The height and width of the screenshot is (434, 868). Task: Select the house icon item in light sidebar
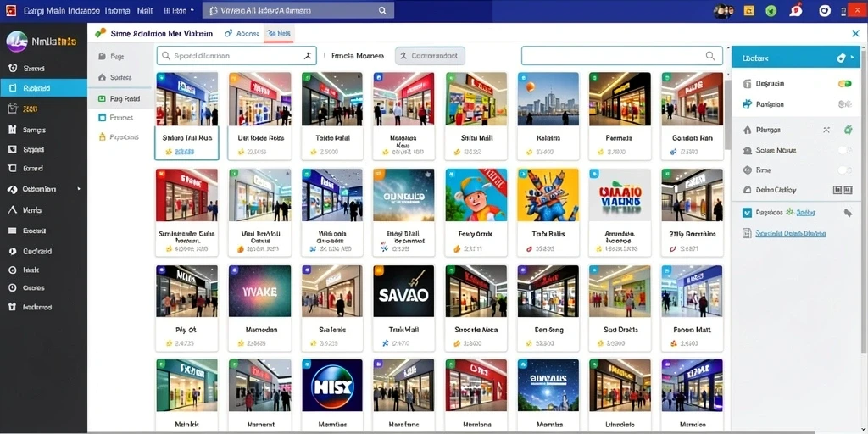[119, 77]
